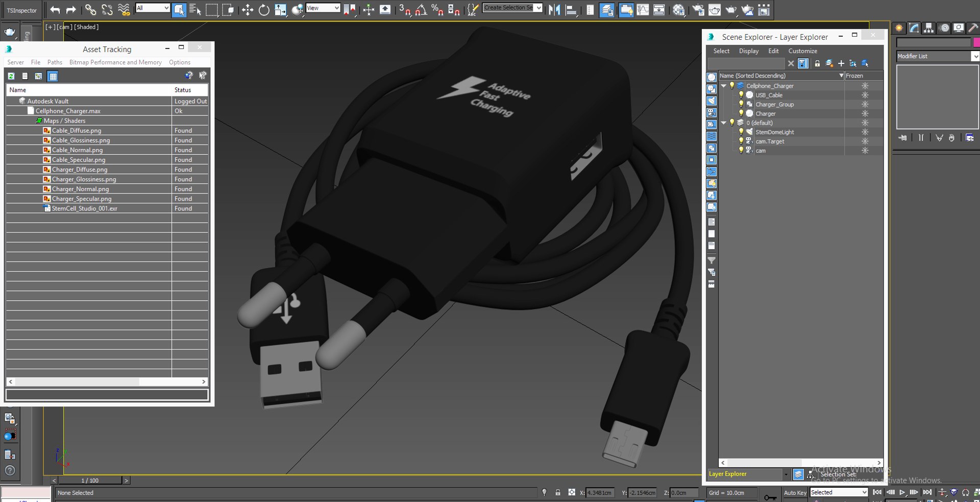
Task: Collapse the Cellphone_Charger layer tree
Action: [724, 86]
